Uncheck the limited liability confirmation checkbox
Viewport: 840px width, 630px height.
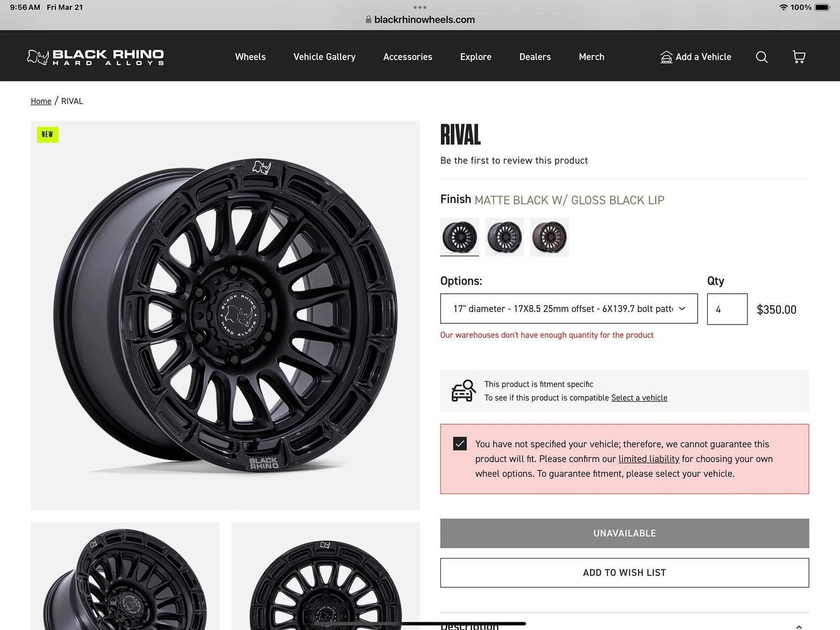tap(460, 443)
